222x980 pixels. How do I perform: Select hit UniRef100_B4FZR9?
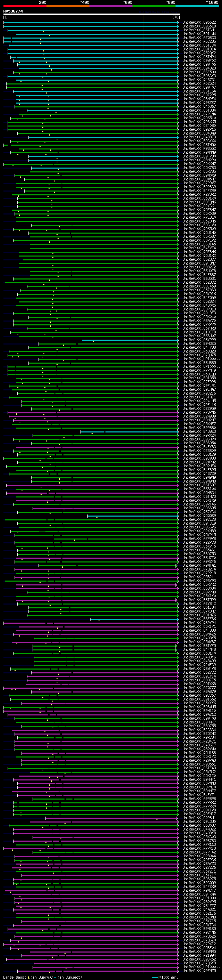(199, 191)
